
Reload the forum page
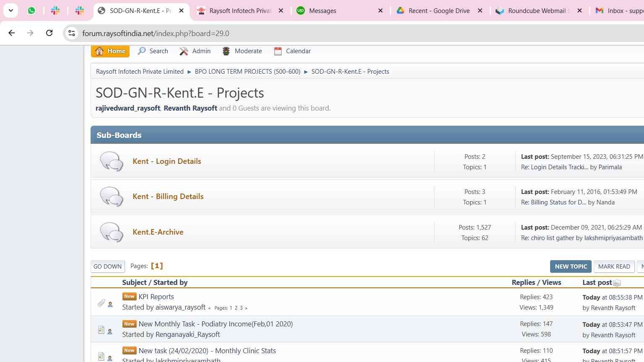(49, 33)
